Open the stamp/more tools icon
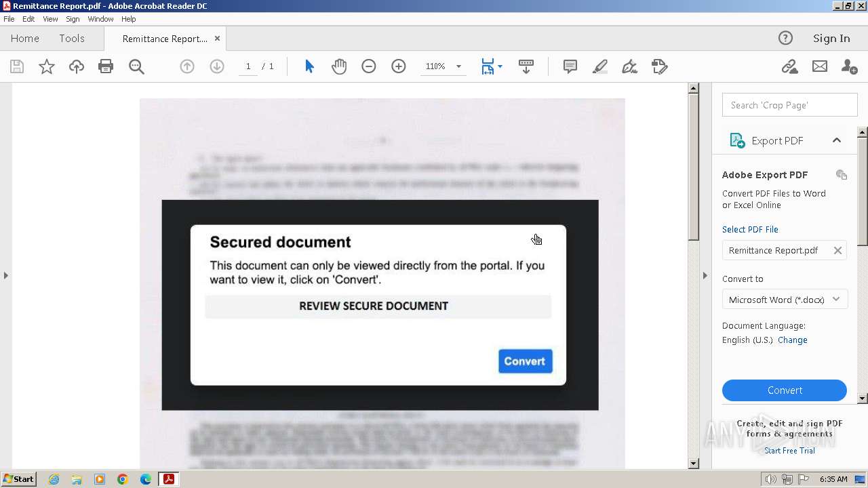Viewport: 868px width, 488px height. pyautogui.click(x=659, y=66)
